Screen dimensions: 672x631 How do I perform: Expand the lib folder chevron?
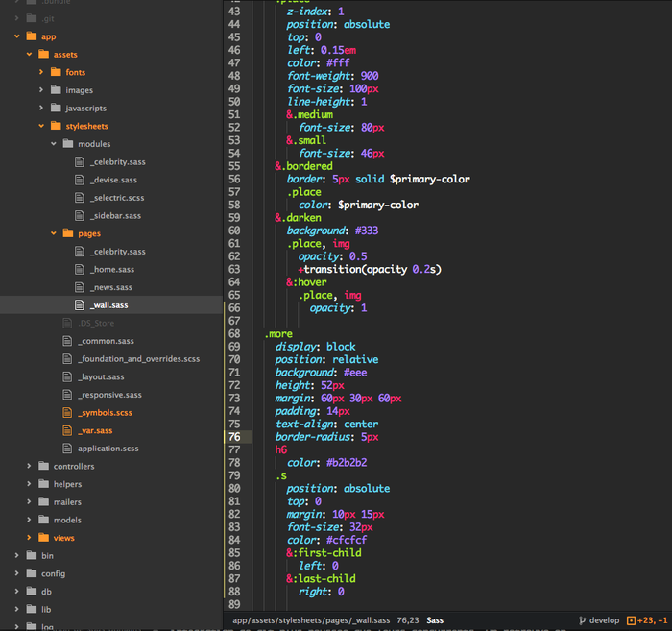point(16,609)
